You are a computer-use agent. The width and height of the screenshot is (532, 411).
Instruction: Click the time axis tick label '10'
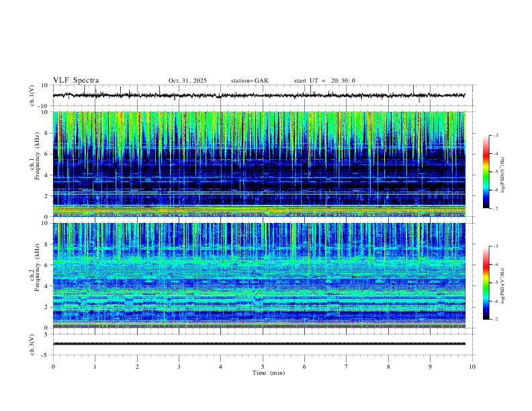(472, 367)
